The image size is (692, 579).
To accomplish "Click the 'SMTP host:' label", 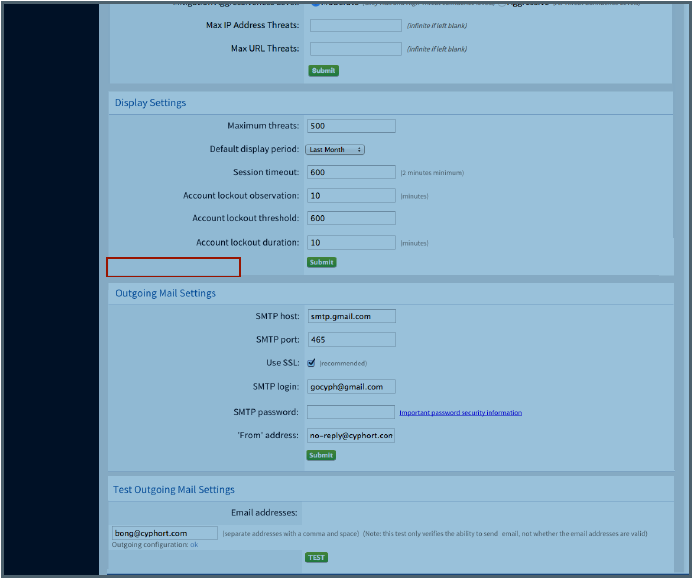I will (x=277, y=316).
